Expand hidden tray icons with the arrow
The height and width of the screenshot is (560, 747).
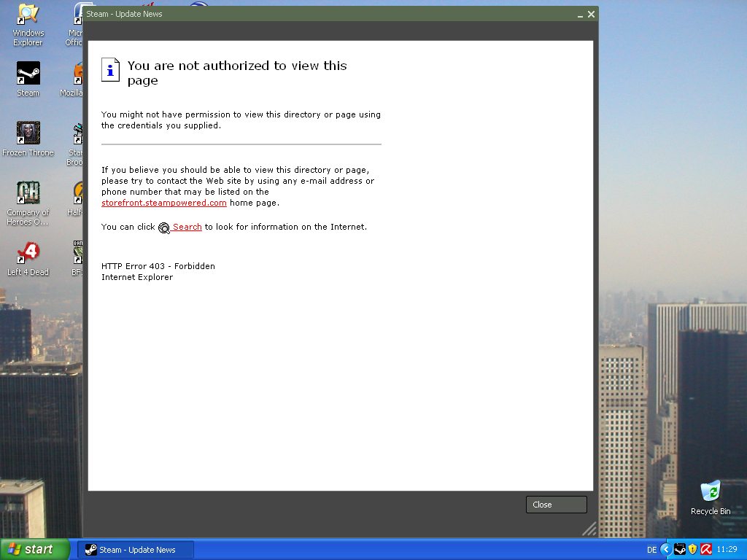666,549
